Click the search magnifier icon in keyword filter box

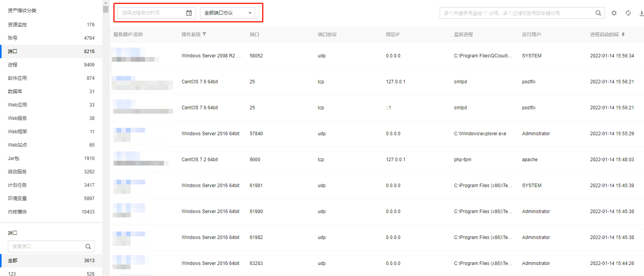[598, 13]
